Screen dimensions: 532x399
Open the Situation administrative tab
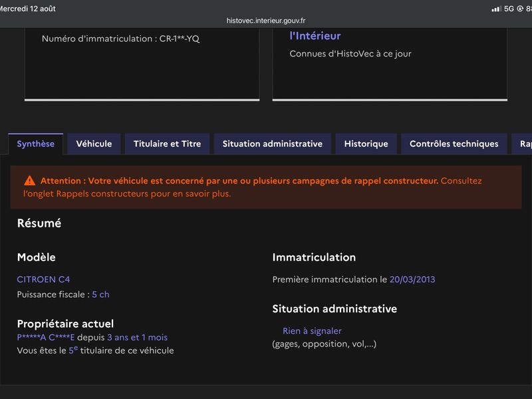click(273, 144)
